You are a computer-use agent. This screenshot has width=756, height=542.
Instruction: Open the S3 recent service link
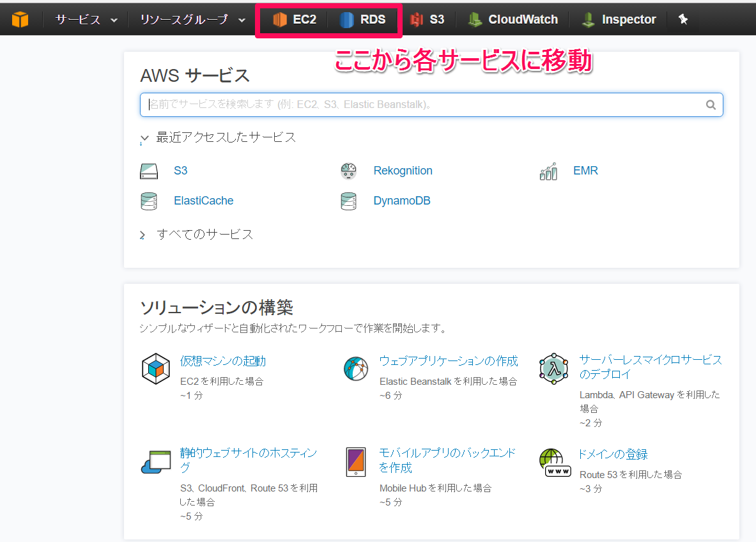click(180, 171)
